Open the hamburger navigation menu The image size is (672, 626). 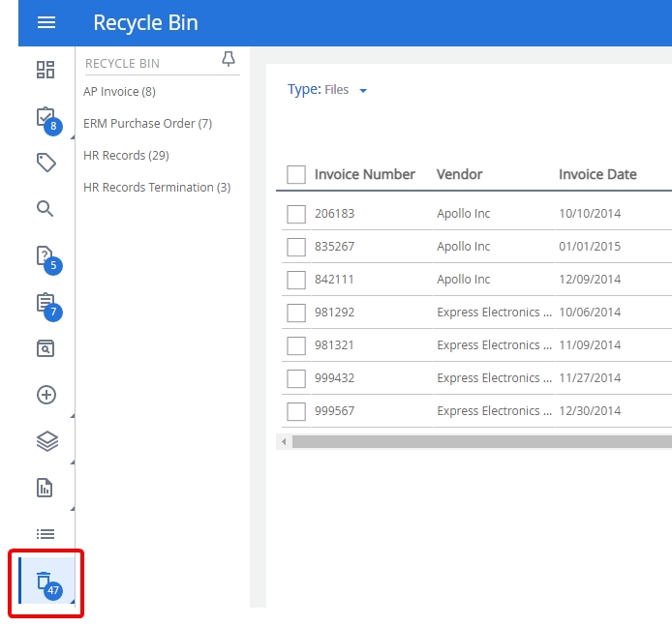[x=46, y=23]
